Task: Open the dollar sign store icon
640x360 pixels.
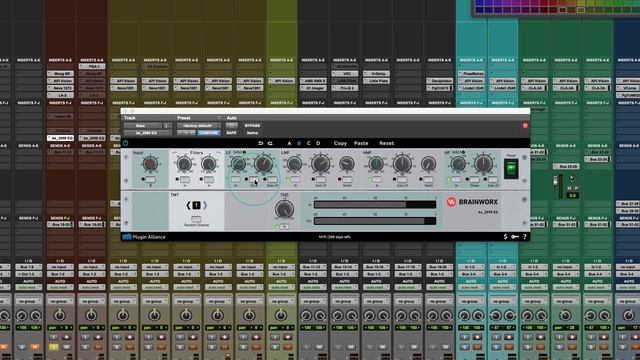Action: tap(505, 237)
